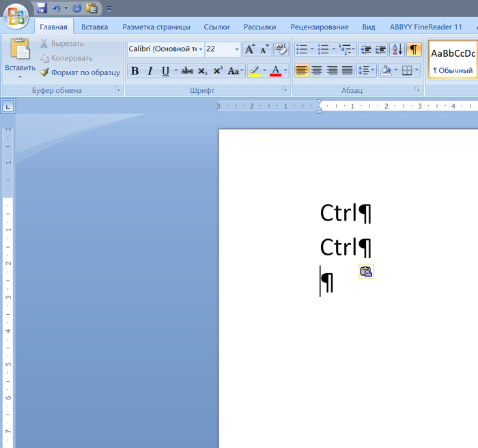Apply bulleted list
The image size is (478, 448).
click(302, 49)
